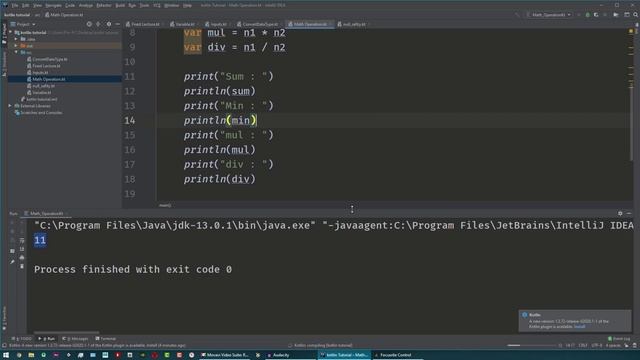This screenshot has height=360, width=640.
Task: Expand the .idea folder
Action: pos(16,39)
